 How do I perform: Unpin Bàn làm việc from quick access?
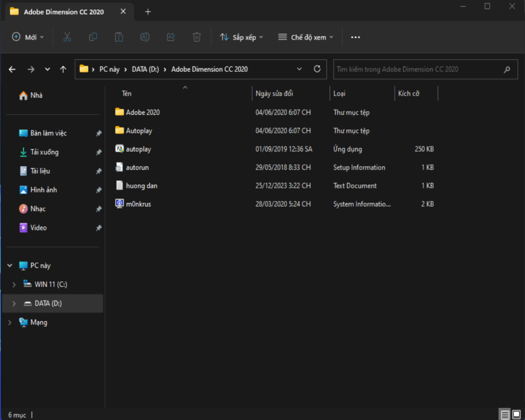click(99, 133)
